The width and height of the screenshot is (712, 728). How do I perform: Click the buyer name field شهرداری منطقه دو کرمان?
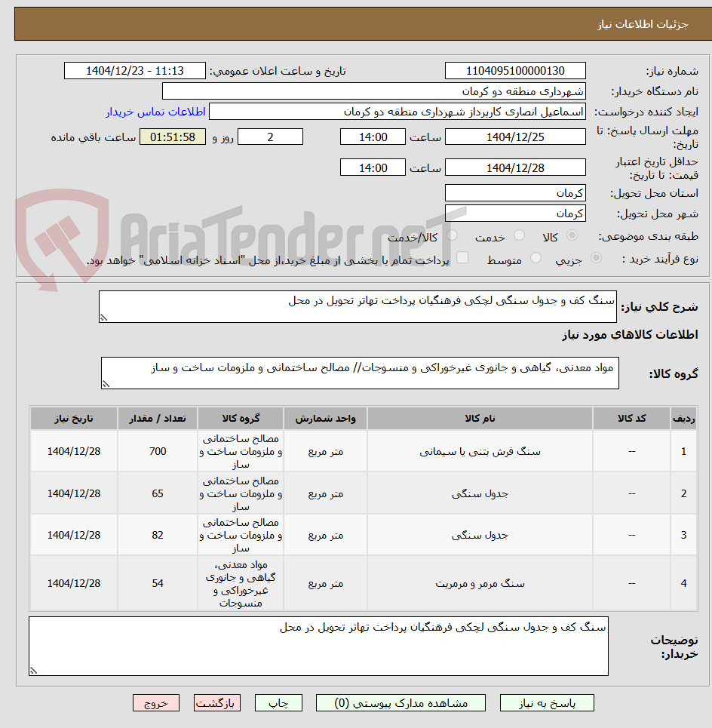pos(373,91)
